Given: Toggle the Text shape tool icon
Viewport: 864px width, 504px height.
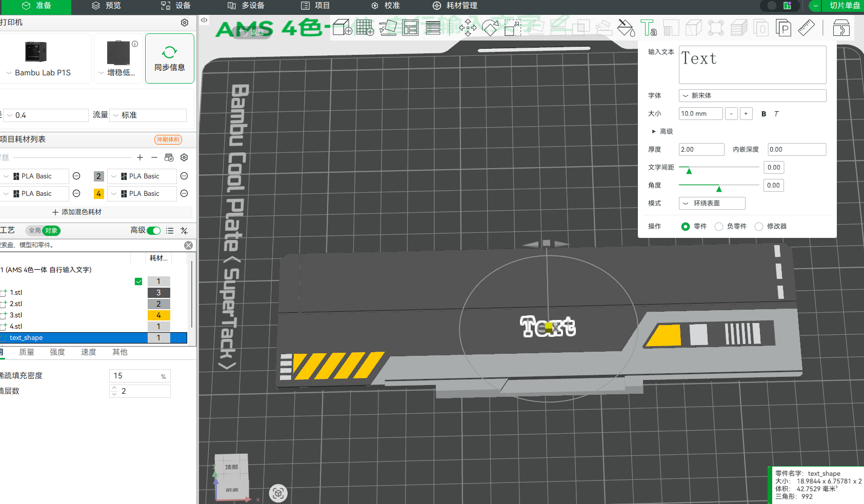Looking at the screenshot, I should pyautogui.click(x=648, y=27).
